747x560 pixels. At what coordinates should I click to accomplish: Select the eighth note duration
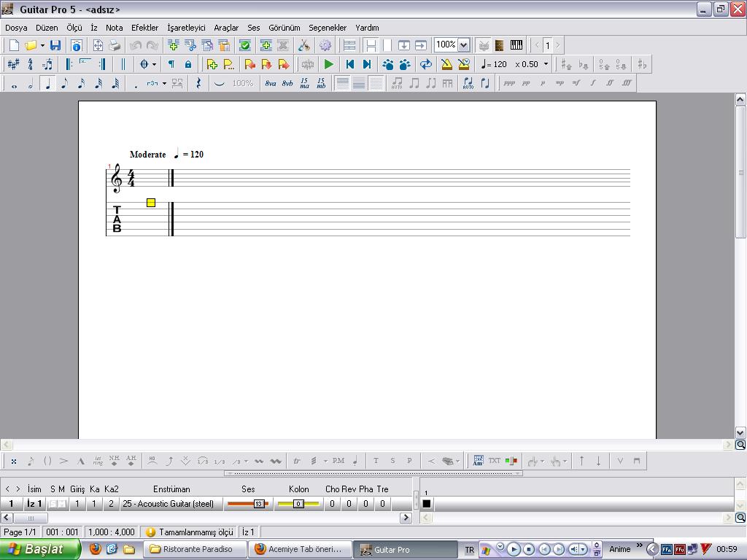click(x=64, y=83)
